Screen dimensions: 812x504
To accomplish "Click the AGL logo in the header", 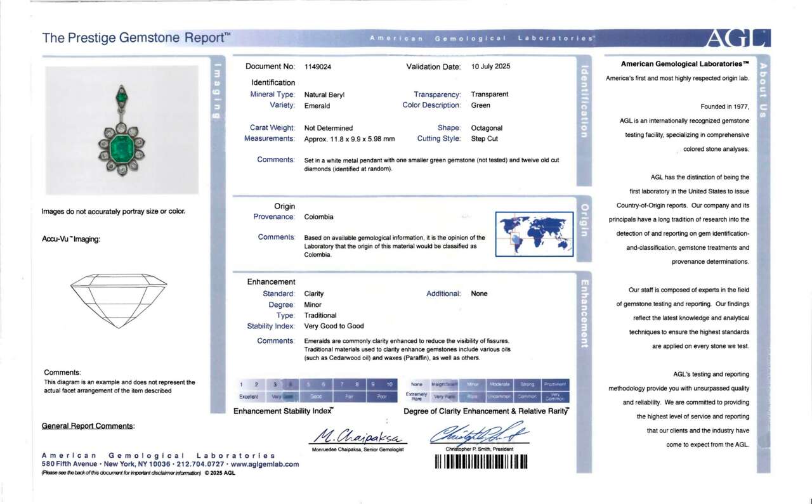I will point(738,39).
